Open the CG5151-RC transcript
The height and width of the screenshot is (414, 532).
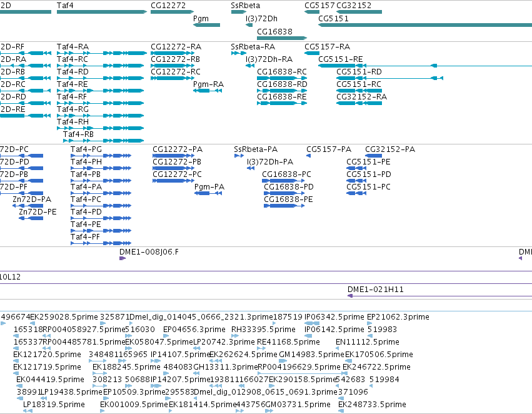[x=359, y=91]
